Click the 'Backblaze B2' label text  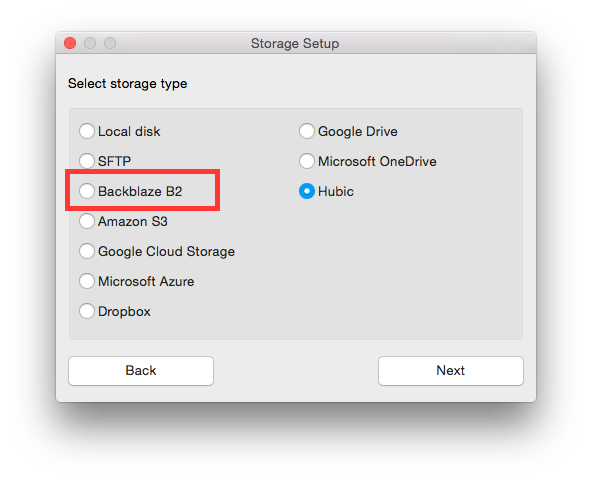(140, 191)
